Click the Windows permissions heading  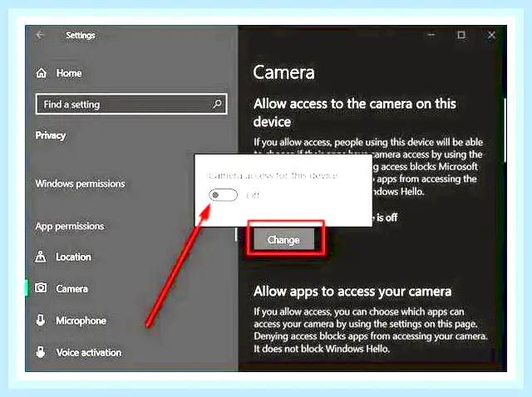click(x=80, y=184)
